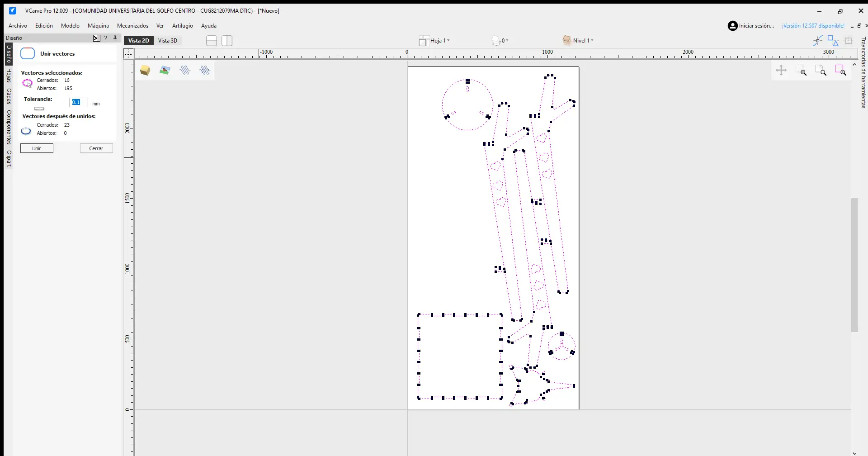Click the vertical scrollbar of the 2D view
Viewport: 868px width, 456px height.
tap(854, 265)
